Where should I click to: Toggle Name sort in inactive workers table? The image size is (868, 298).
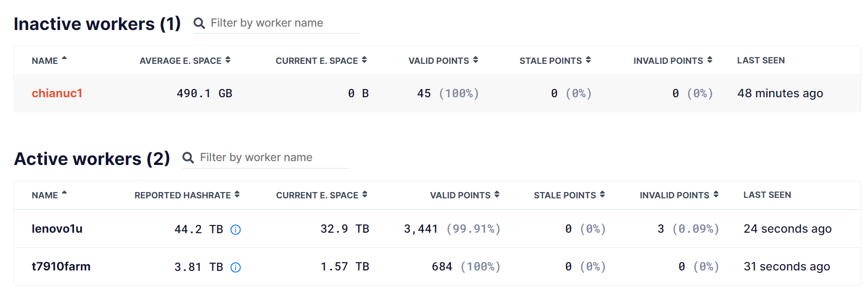click(x=49, y=60)
